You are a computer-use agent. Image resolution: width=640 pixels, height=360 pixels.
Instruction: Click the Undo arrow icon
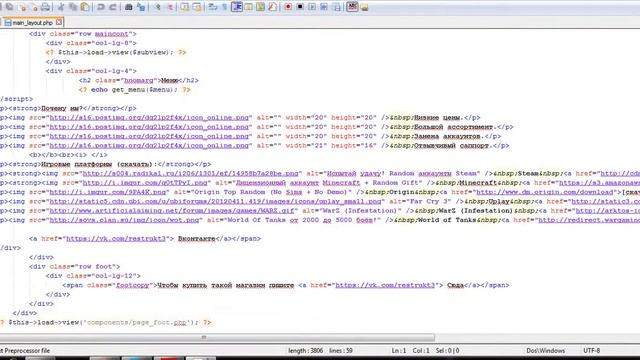[x=100, y=7]
